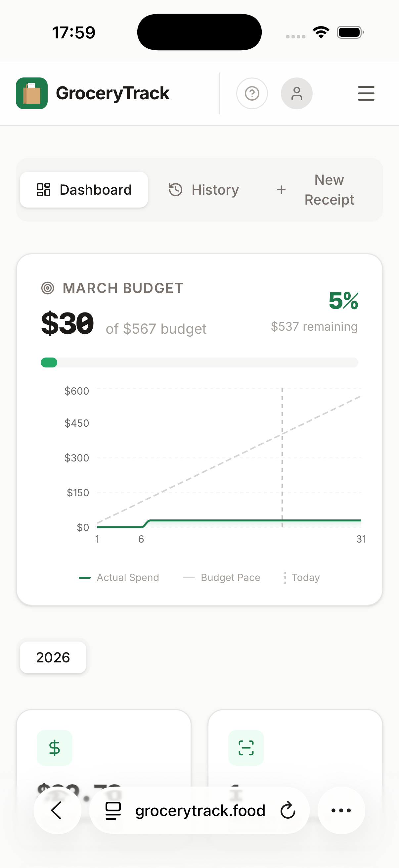Screen dimensions: 399x868
Task: Select the dollar sign spending icon
Action: 55,748
